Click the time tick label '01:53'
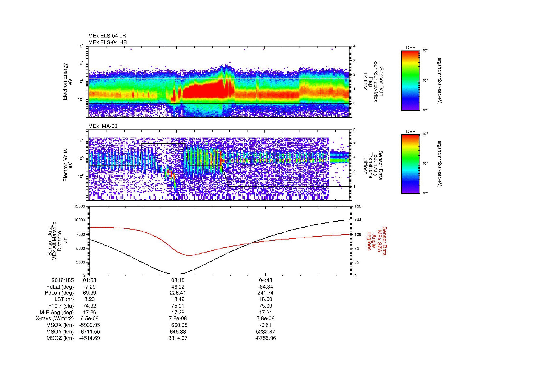Screen dimensions: 555x392 [89, 280]
